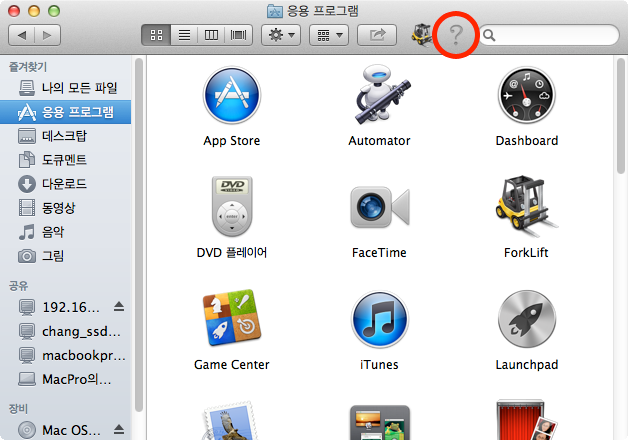Click the 장비 section header

18,409
